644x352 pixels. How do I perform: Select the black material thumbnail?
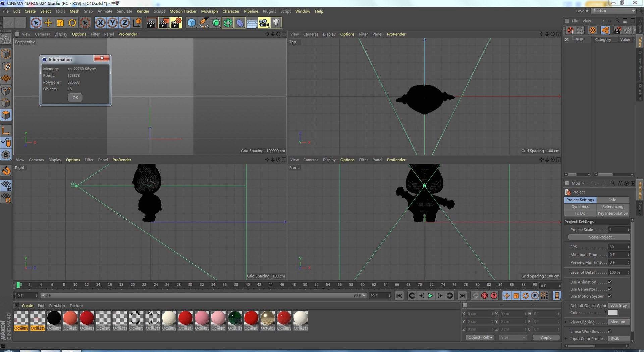[54, 318]
